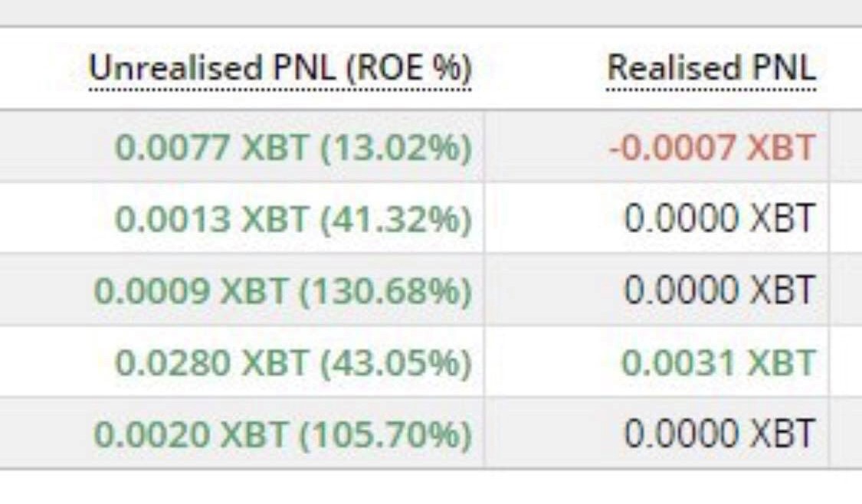Select the 43.05% ROE figure
The height and width of the screenshot is (504, 862).
[x=396, y=363]
